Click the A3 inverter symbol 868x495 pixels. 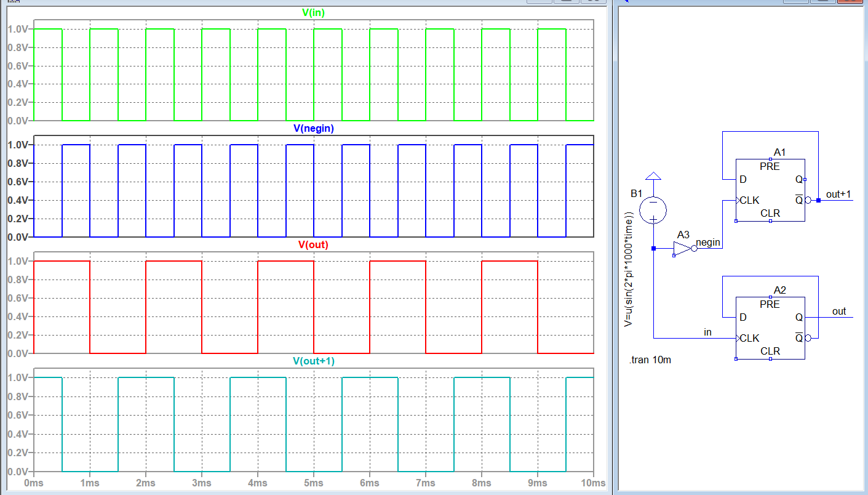pos(682,248)
